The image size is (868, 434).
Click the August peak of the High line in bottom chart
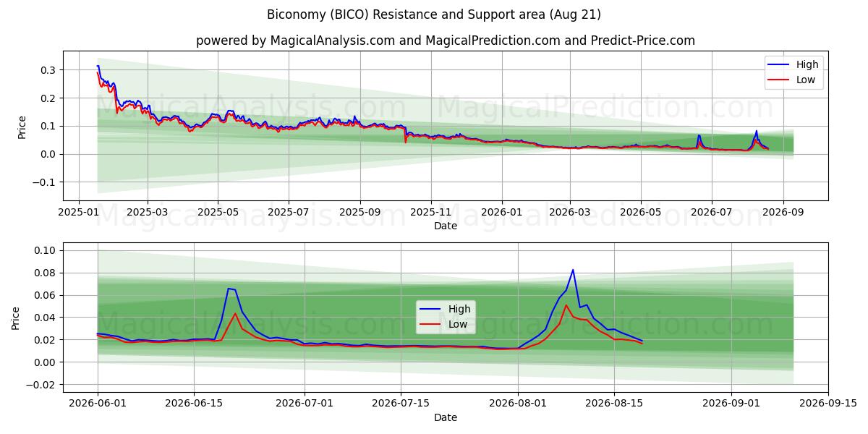click(573, 270)
